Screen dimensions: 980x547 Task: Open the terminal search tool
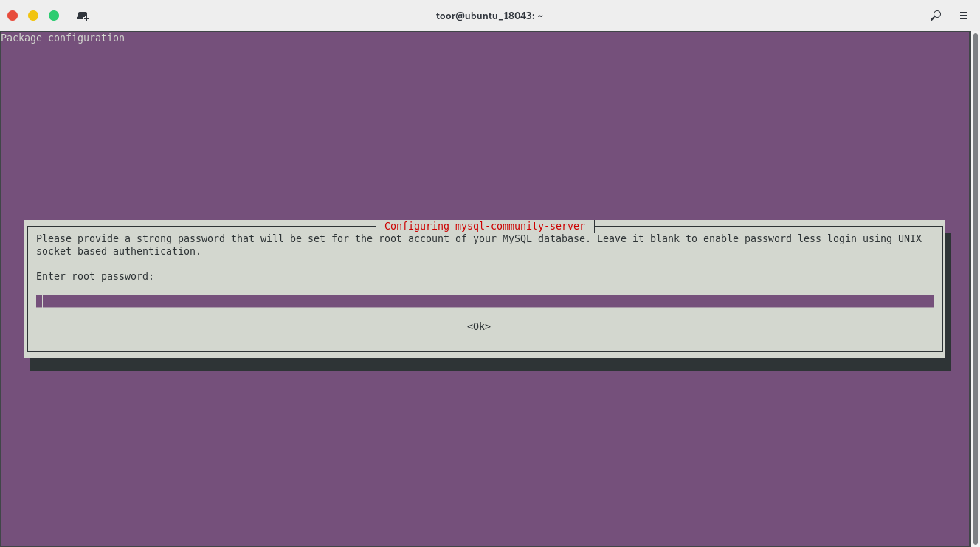tap(936, 16)
